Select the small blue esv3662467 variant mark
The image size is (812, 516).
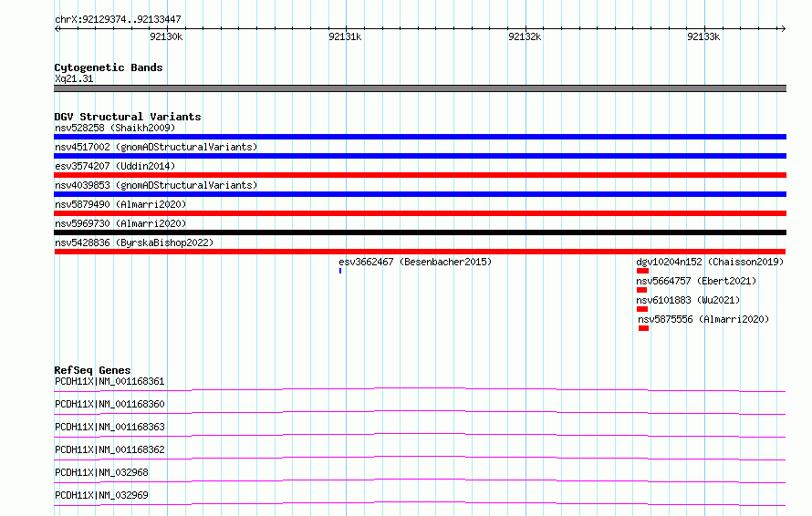click(340, 271)
